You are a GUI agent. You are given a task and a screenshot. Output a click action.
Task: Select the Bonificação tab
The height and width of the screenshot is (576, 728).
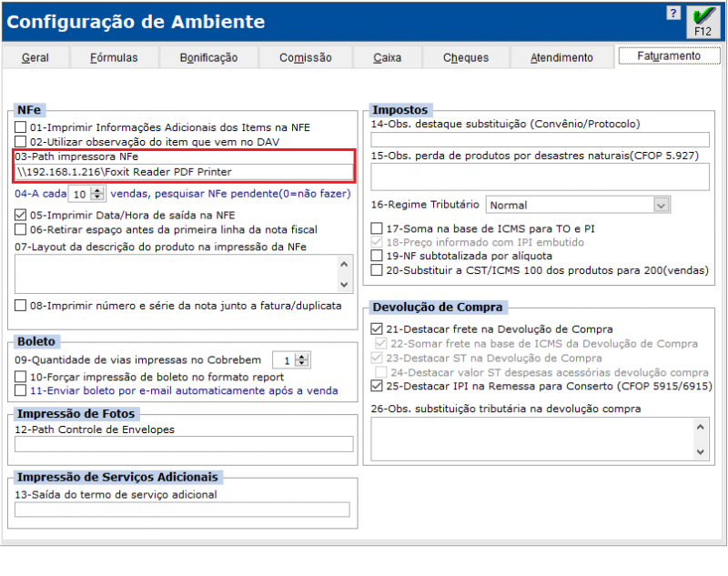pos(208,58)
